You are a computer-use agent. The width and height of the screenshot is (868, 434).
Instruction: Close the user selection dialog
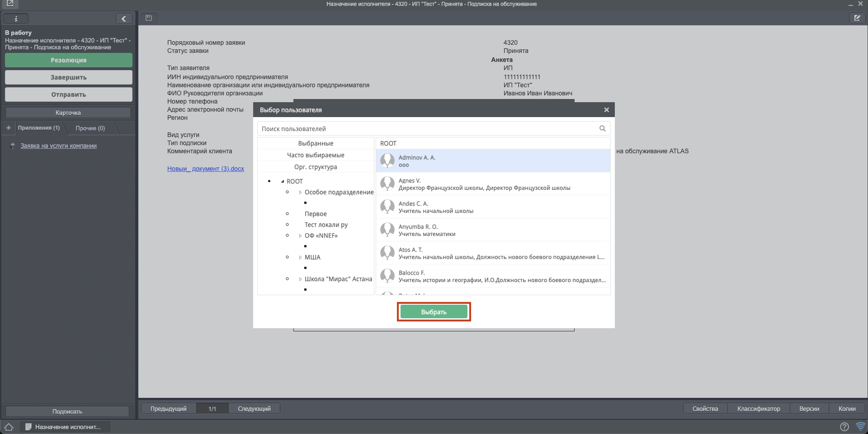tap(606, 110)
